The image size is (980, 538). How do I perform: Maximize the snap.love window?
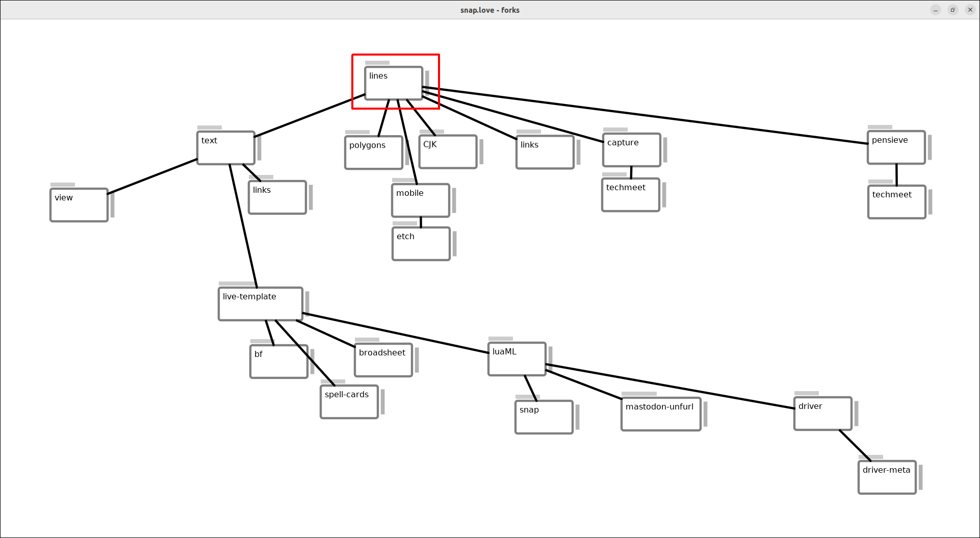click(x=952, y=10)
